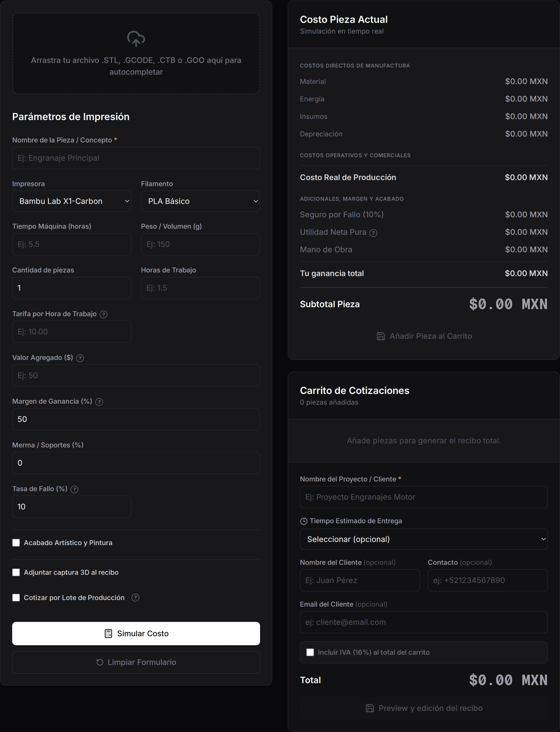Open help icon beside Tarifa por Hora de Trabajo
560x732 pixels.
(x=104, y=314)
